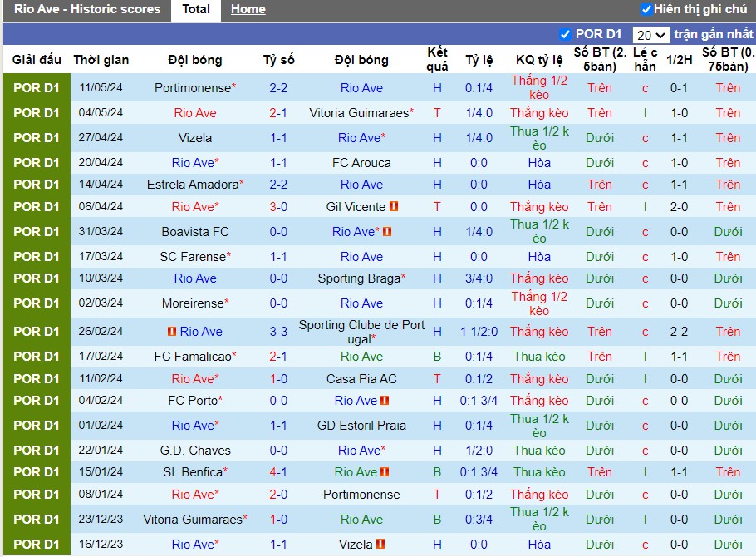The width and height of the screenshot is (756, 557).
Task: Switch to the Home tab
Action: (248, 9)
